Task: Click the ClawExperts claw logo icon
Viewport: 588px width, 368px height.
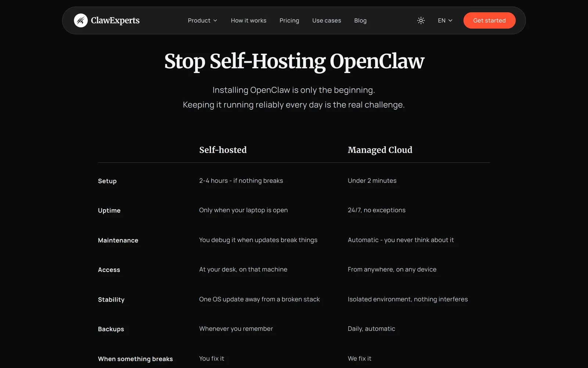Action: tap(80, 21)
